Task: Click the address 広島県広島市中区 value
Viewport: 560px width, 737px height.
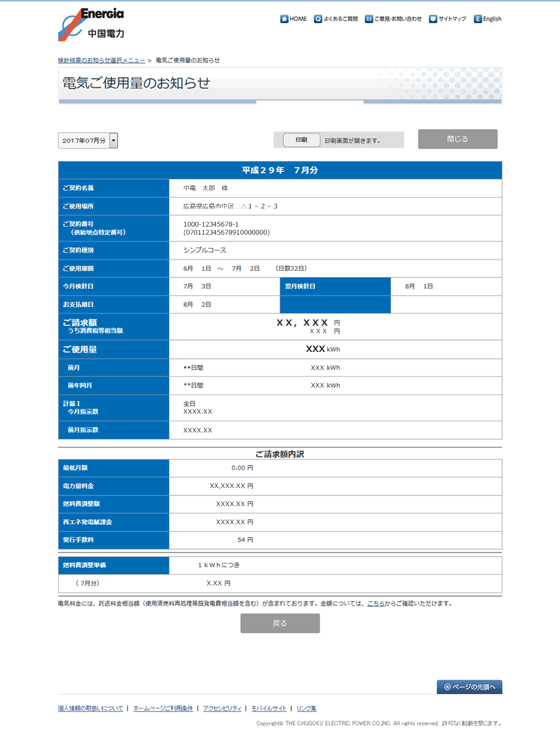Action: click(230, 207)
